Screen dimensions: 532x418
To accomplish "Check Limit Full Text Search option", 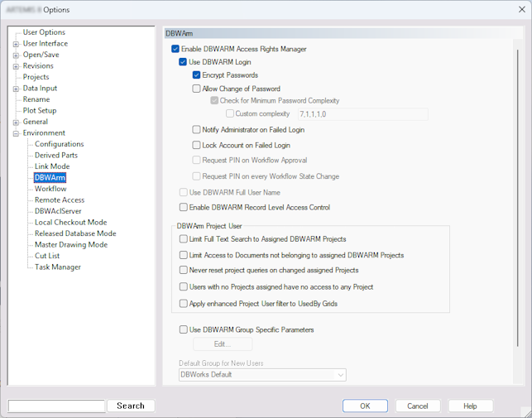I will [183, 238].
